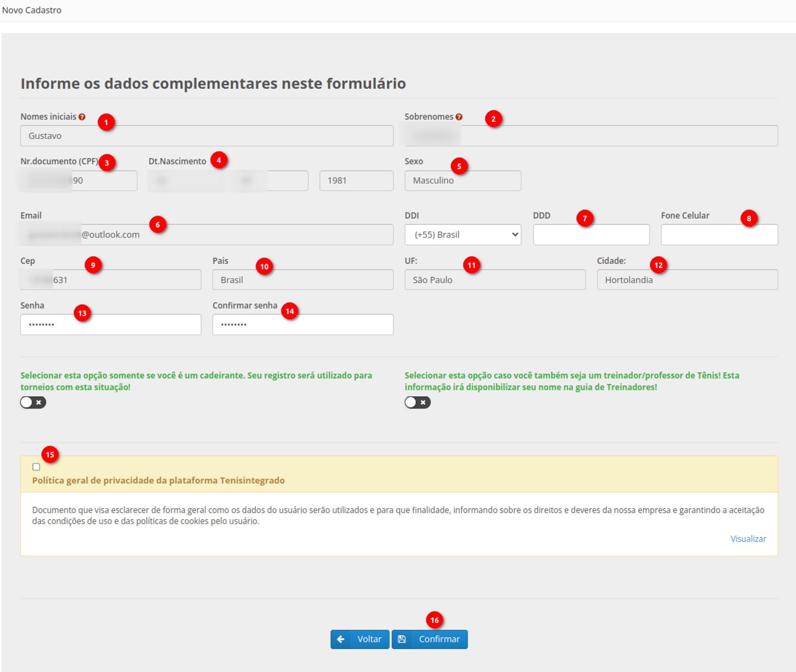Click the Fone Celular input field
Image resolution: width=796 pixels, height=672 pixels.
tap(719, 235)
